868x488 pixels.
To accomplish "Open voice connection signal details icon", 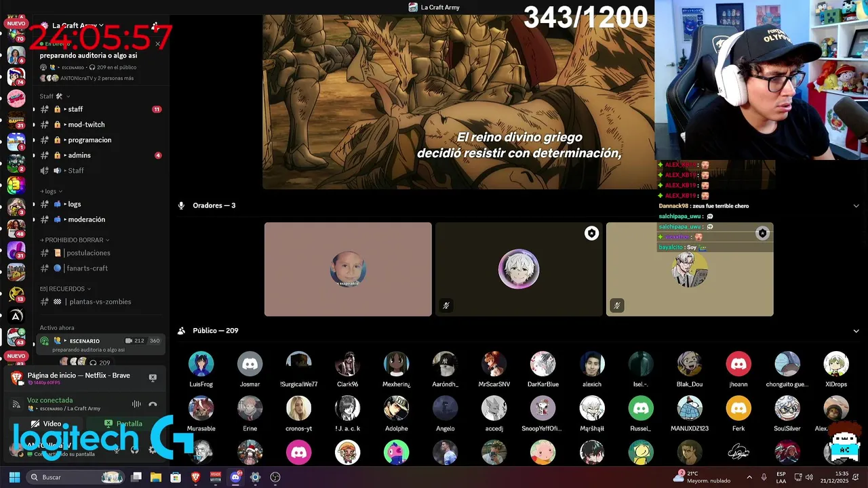I will (x=16, y=404).
